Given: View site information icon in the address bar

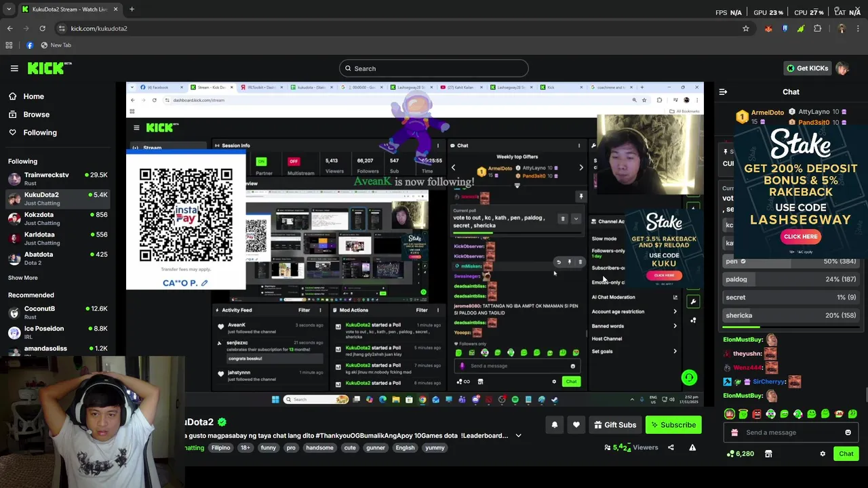Looking at the screenshot, I should (62, 28).
